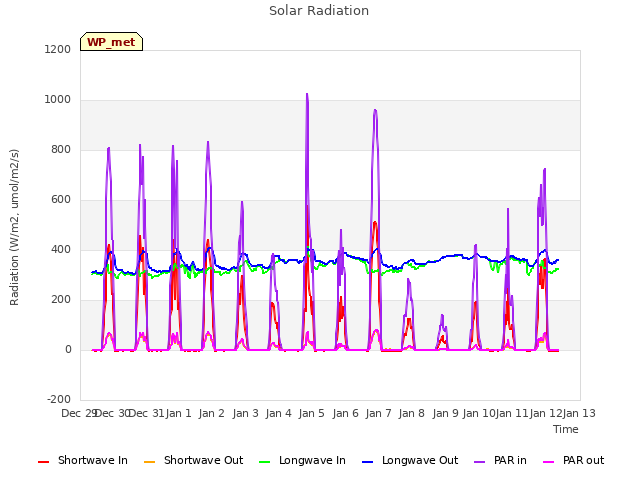Click the purple PAR in legend swatch
This screenshot has height=480, width=640.
[479, 462]
